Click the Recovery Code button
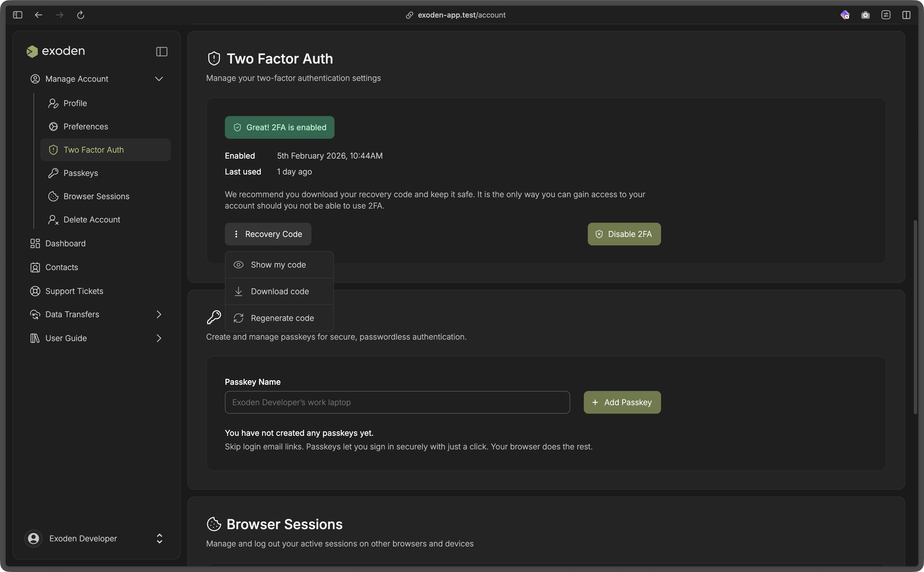Screen dimensions: 924x572 coord(268,234)
